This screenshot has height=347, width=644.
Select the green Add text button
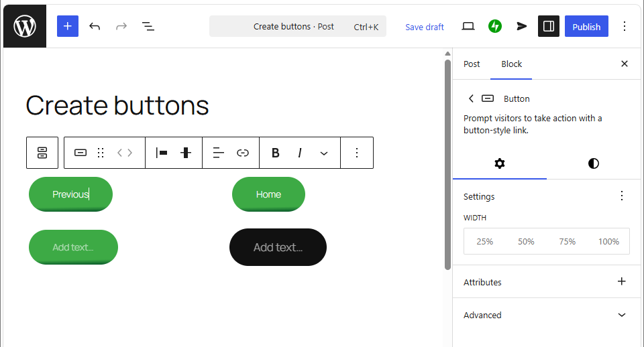click(73, 247)
